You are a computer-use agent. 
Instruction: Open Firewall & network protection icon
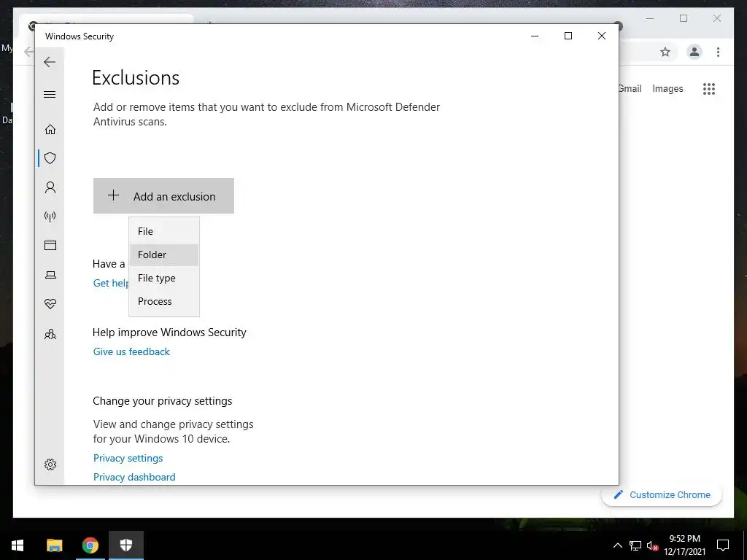click(x=50, y=217)
